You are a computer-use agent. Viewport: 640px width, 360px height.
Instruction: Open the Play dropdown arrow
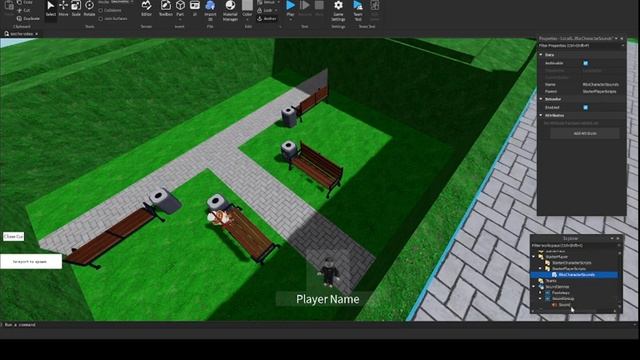290,19
